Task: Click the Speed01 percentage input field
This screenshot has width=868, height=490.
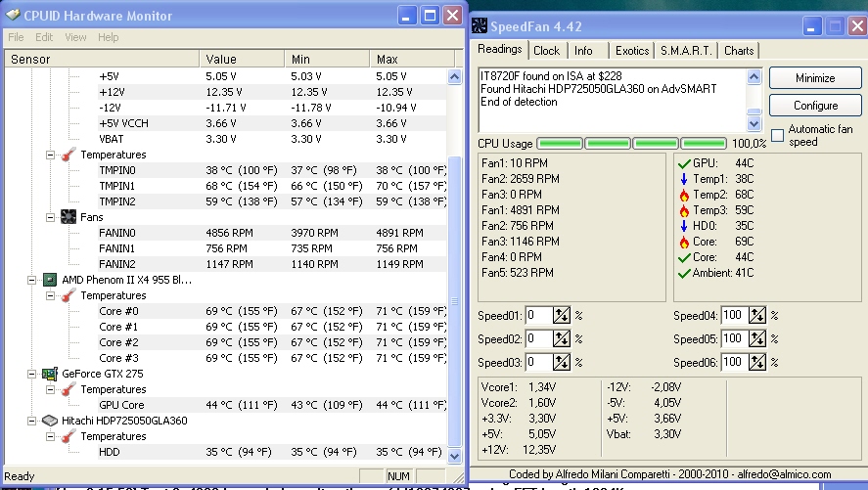Action: 538,315
